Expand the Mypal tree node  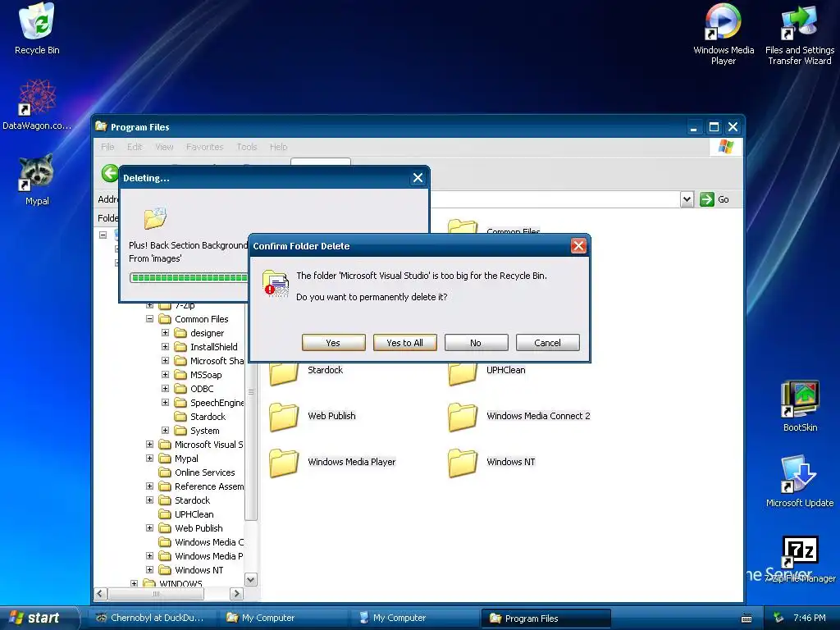pyautogui.click(x=149, y=458)
